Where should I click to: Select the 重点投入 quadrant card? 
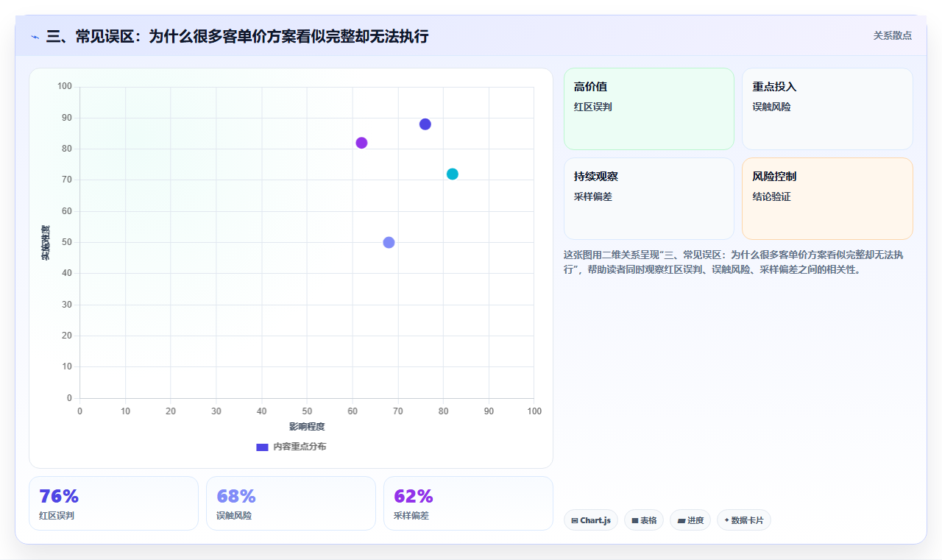coord(827,109)
